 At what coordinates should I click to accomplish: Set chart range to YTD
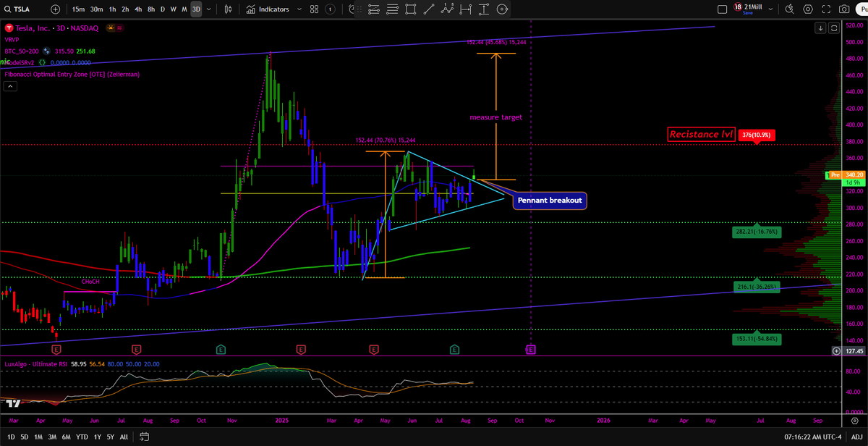click(x=82, y=437)
